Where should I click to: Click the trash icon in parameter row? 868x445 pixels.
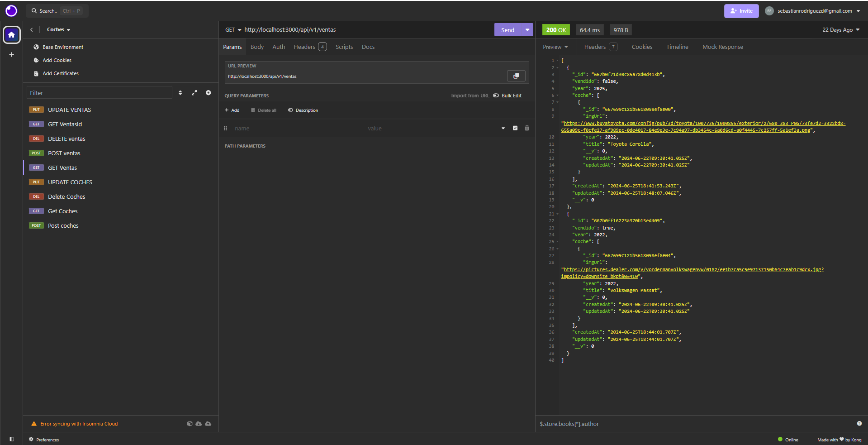527,128
